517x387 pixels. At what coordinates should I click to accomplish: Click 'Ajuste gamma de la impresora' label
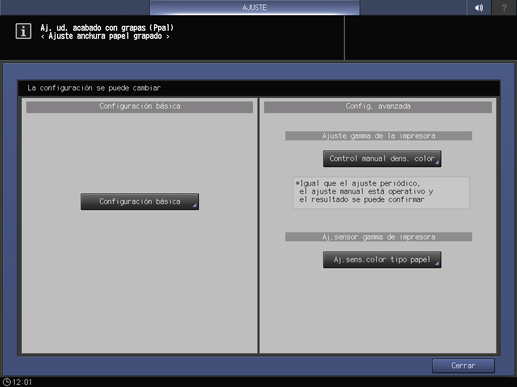point(378,136)
